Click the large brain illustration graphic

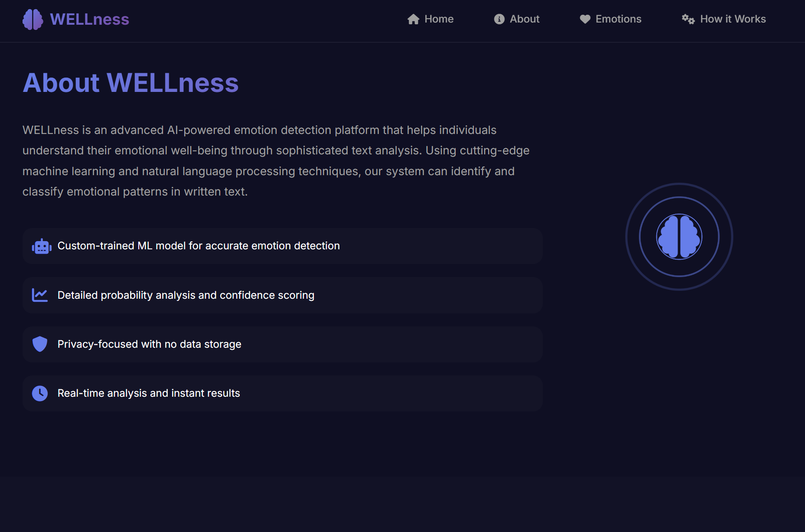pos(679,237)
